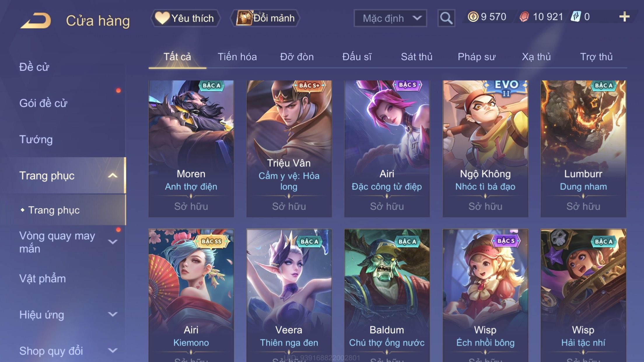Viewport: 644px width, 362px height.
Task: Open the Tướng sidebar entry
Action: (x=36, y=139)
